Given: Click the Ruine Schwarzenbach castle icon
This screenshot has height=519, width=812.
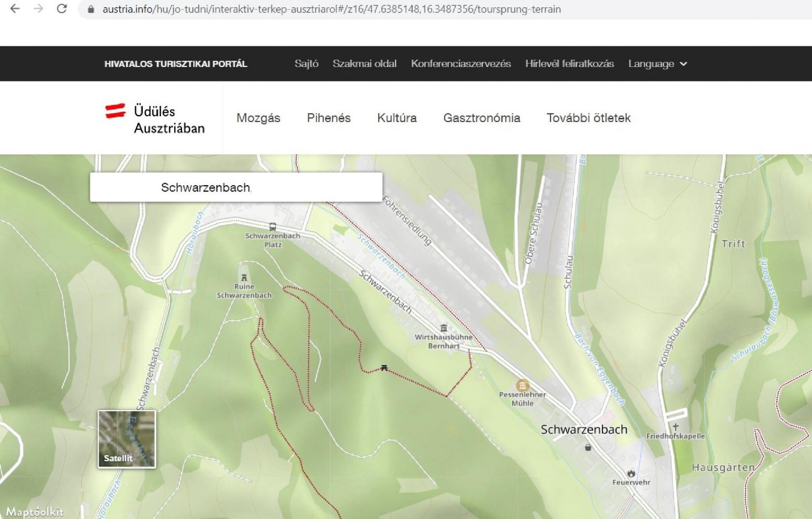Looking at the screenshot, I should (244, 278).
